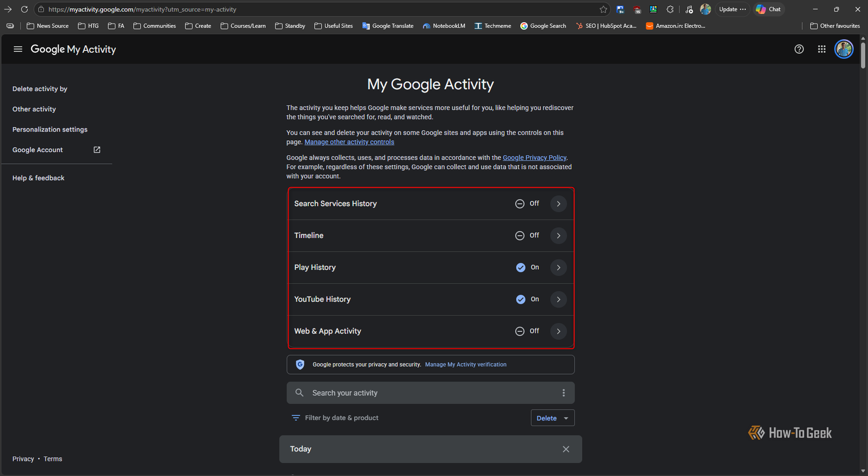Open Google Account in the sidebar
This screenshot has width=868, height=476.
[x=56, y=149]
